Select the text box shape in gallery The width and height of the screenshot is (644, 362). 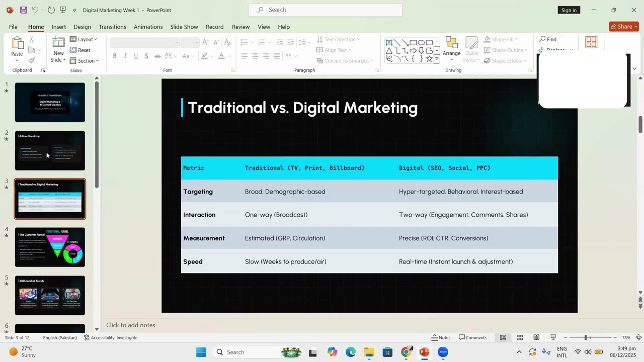click(389, 43)
